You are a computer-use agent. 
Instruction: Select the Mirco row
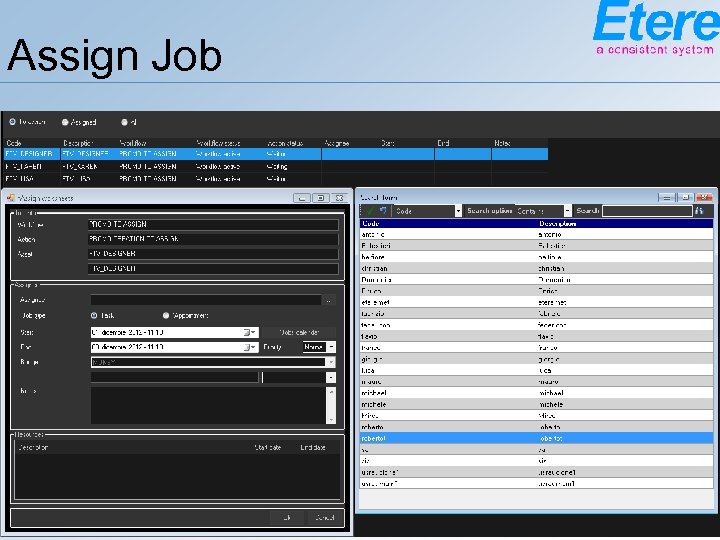click(536, 416)
